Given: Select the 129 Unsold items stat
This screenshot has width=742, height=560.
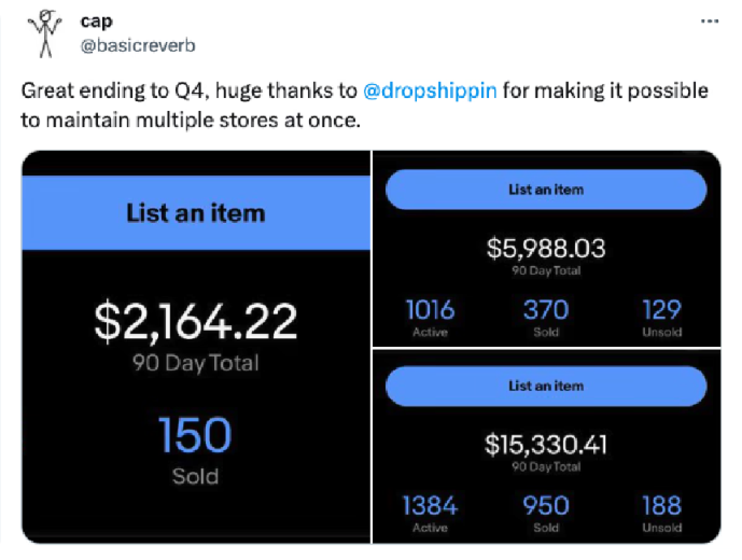Looking at the screenshot, I should 662,310.
